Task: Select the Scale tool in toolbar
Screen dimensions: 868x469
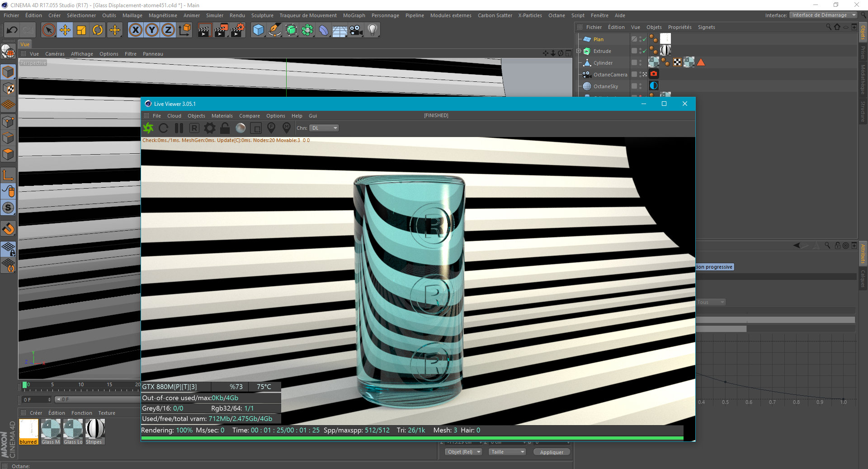Action: point(81,30)
